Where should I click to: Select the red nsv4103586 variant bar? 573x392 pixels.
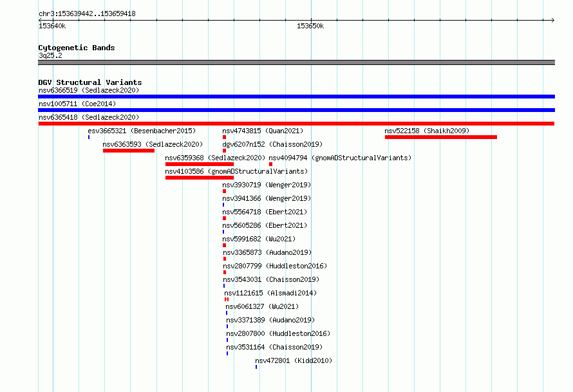[x=200, y=178]
